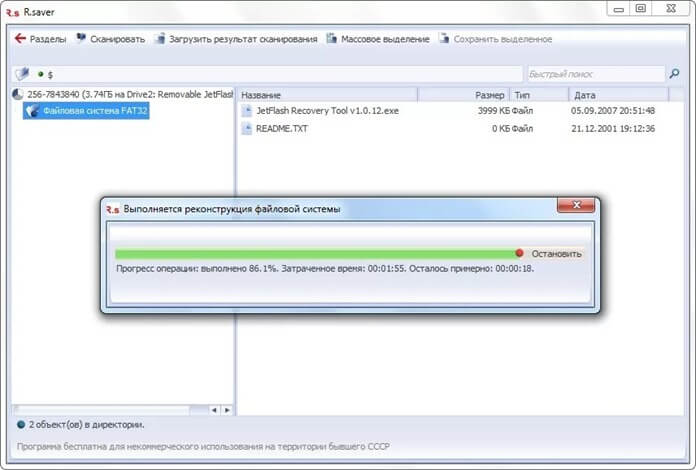Start Сканировать from the toolbar
The width and height of the screenshot is (696, 470).
(111, 39)
